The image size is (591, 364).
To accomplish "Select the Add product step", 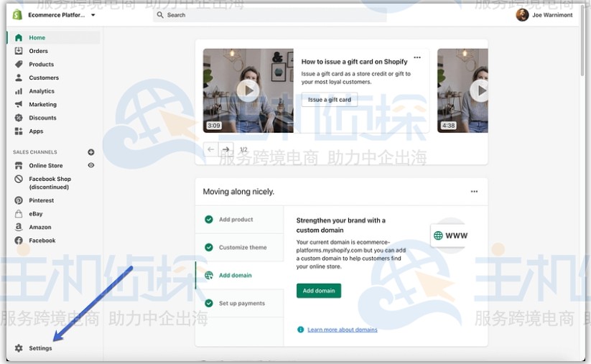I will 239,219.
